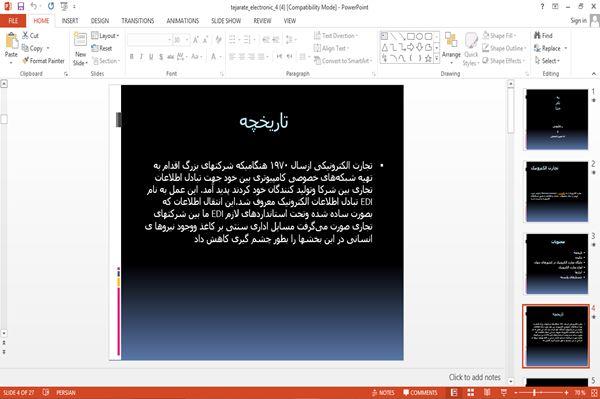
Task: Reset the slide layout
Action: point(102,48)
